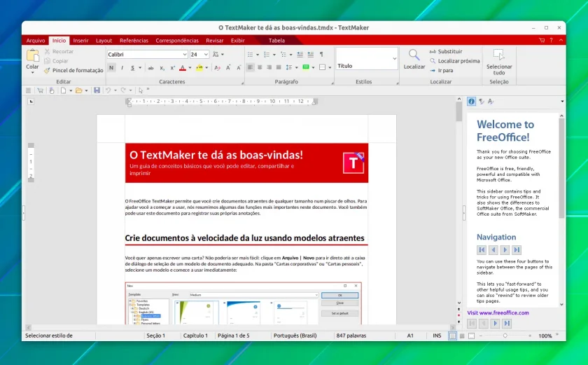Click the numbered list icon
This screenshot has width=588, height=365.
click(x=267, y=55)
